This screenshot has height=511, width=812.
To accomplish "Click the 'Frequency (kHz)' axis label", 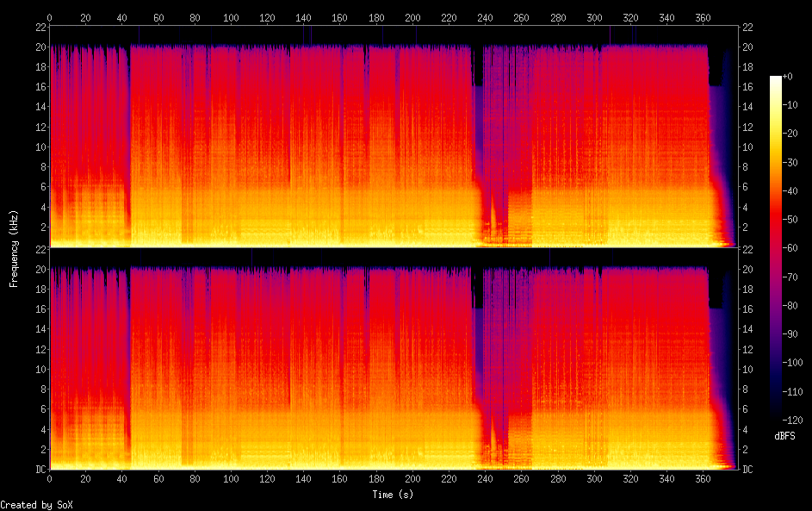I will [14, 248].
